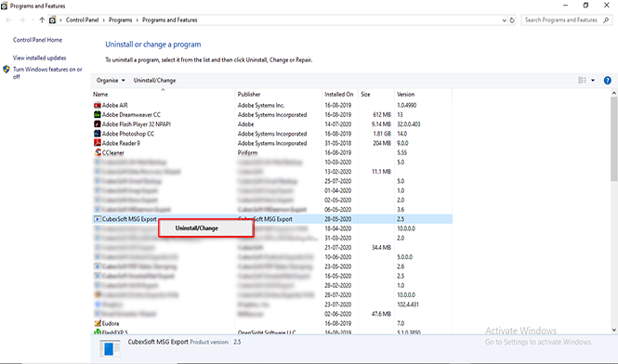The image size is (618, 364).
Task: Click the 14-07-2020 installed date
Action: [x=337, y=124]
